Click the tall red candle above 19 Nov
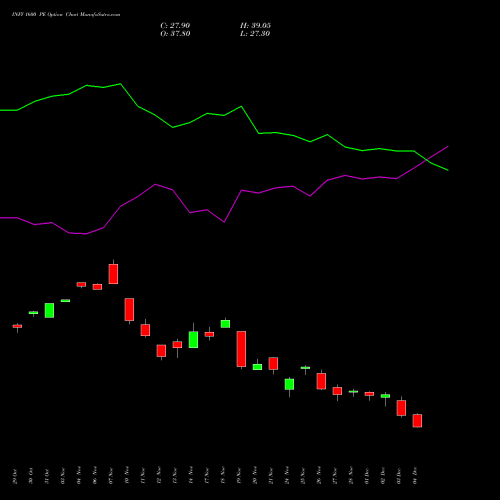The width and height of the screenshot is (500, 500). click(x=241, y=349)
